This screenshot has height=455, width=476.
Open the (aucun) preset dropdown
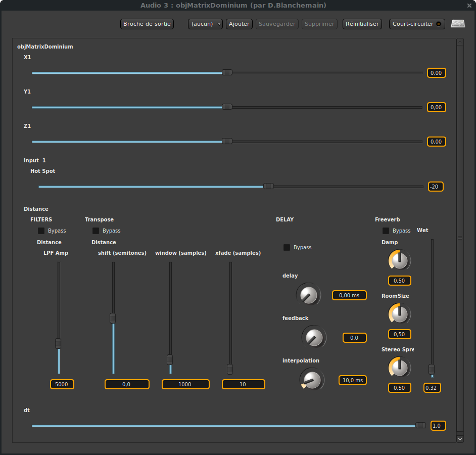(x=205, y=24)
